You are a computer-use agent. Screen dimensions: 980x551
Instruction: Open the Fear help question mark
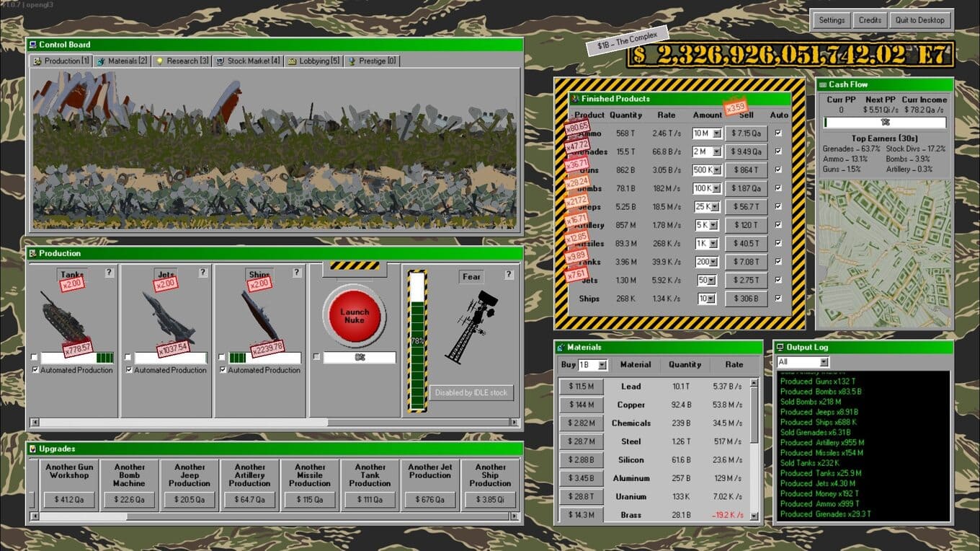[x=509, y=275]
